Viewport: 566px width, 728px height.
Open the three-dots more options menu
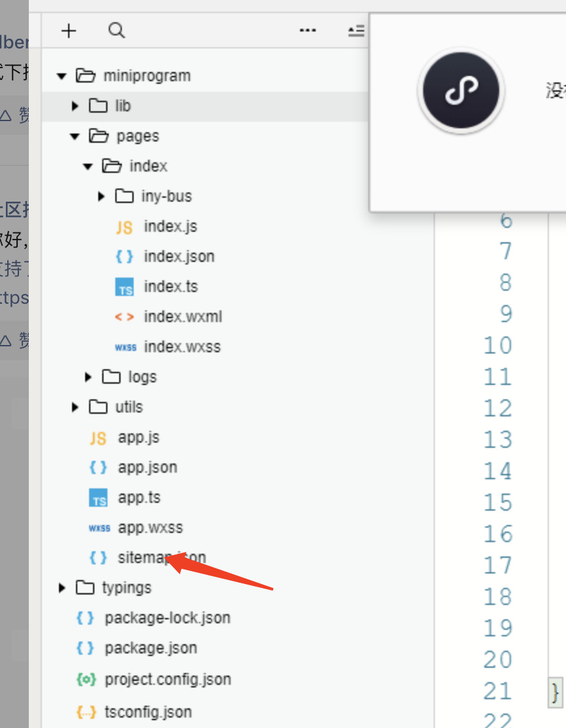(x=308, y=31)
